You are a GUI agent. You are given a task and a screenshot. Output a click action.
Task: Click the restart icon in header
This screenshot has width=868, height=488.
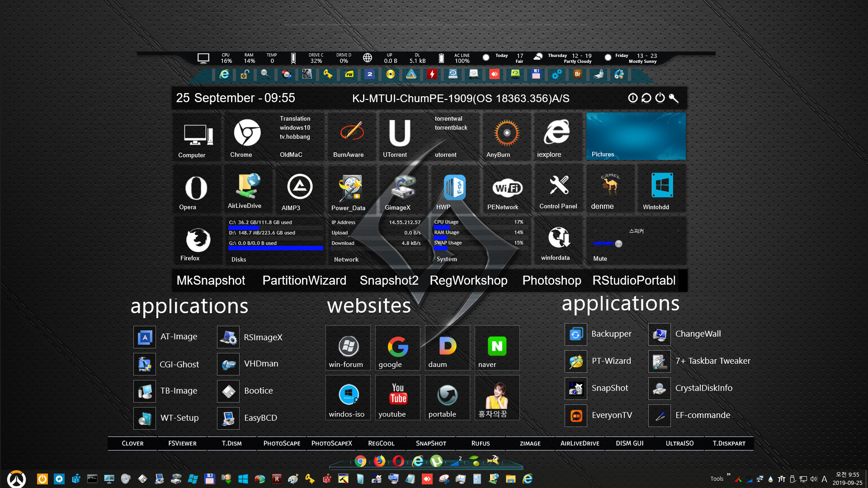tap(646, 98)
